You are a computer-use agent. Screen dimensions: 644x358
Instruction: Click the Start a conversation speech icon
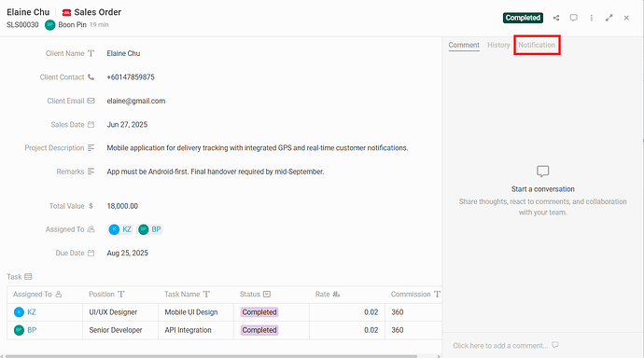click(542, 172)
